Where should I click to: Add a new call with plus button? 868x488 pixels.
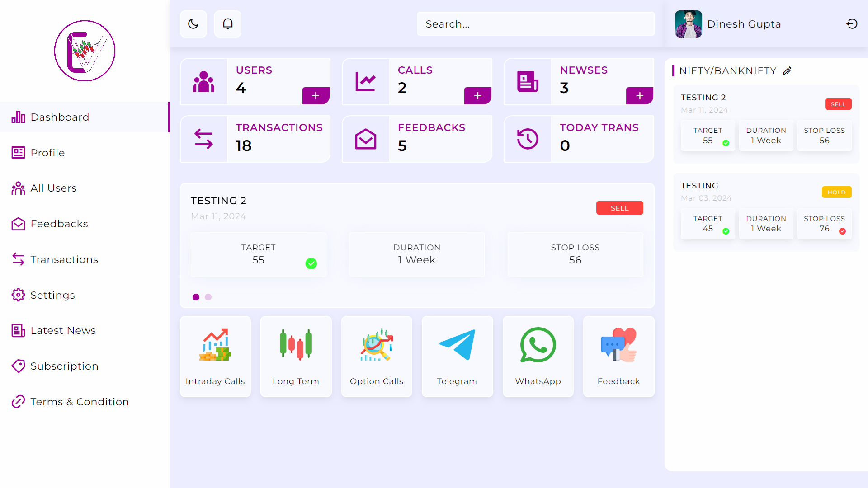click(x=478, y=96)
